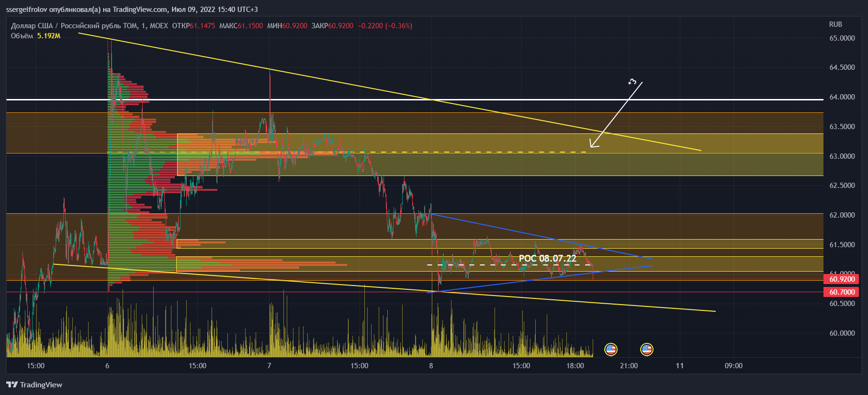Click the date 8 on time axis

[431, 366]
